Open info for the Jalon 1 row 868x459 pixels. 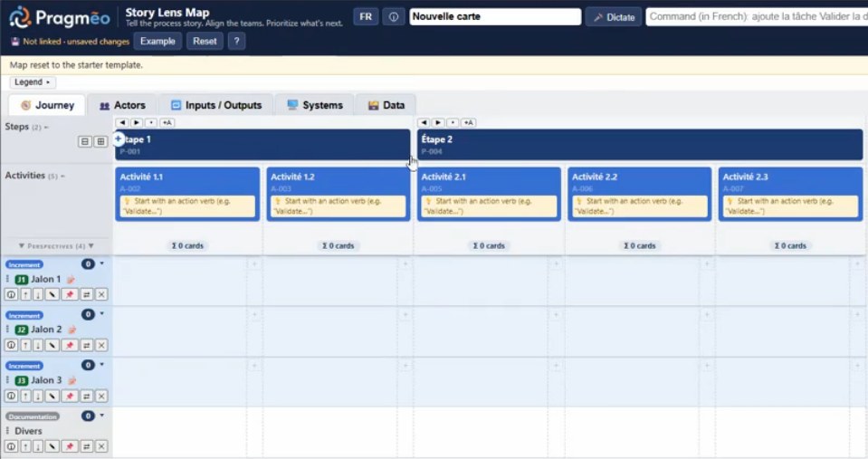(11, 294)
